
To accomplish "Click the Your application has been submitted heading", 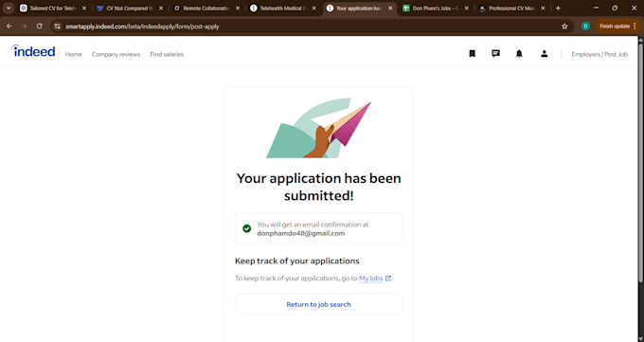I will tap(319, 187).
